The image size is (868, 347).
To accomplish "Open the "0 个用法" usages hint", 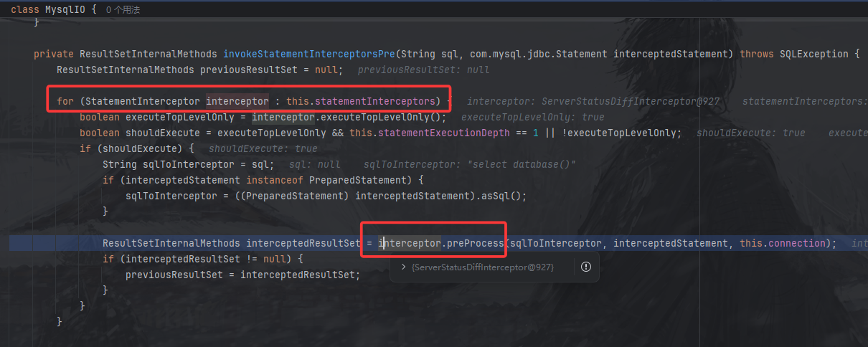I will pos(123,10).
